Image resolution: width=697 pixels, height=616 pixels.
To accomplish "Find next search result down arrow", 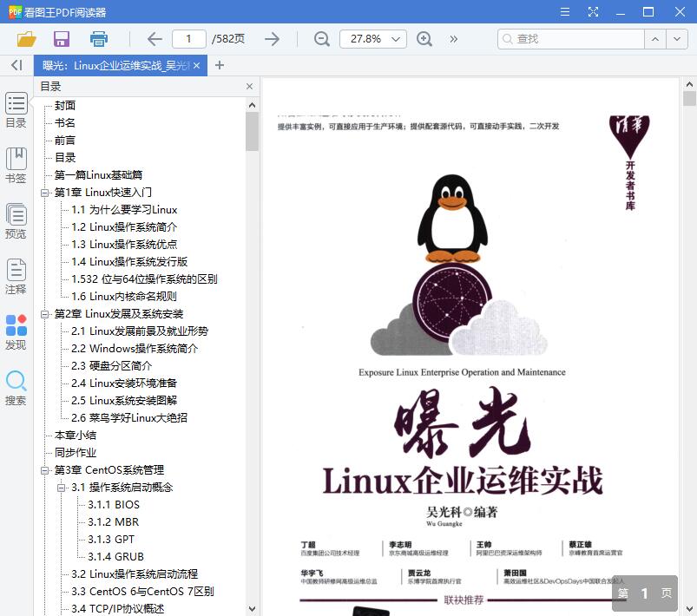I will click(676, 39).
